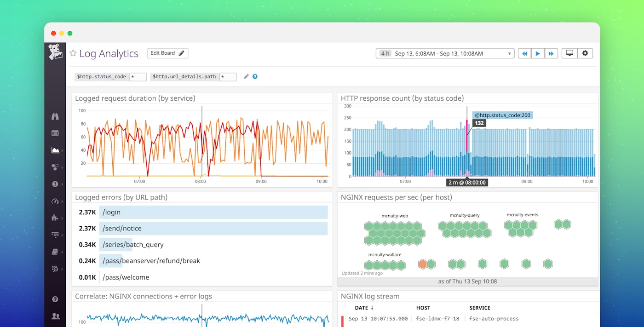Open the time range dropdown
644x327 pixels.
445,54
